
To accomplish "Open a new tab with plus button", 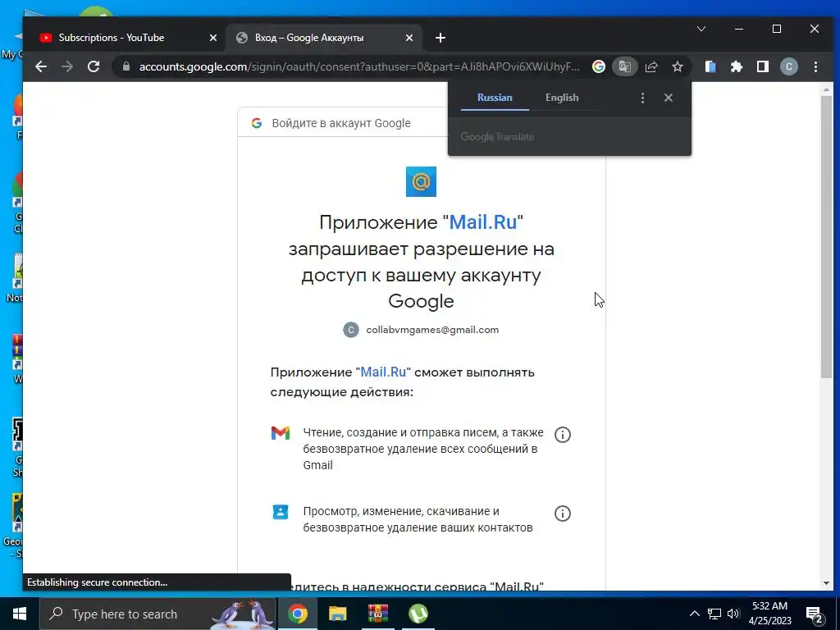I will 441,38.
